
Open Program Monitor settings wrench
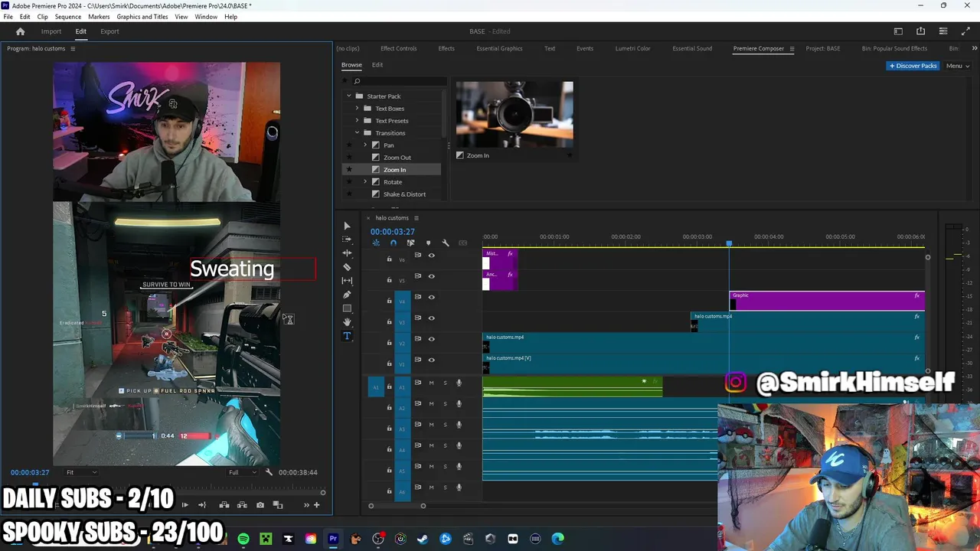click(x=269, y=472)
